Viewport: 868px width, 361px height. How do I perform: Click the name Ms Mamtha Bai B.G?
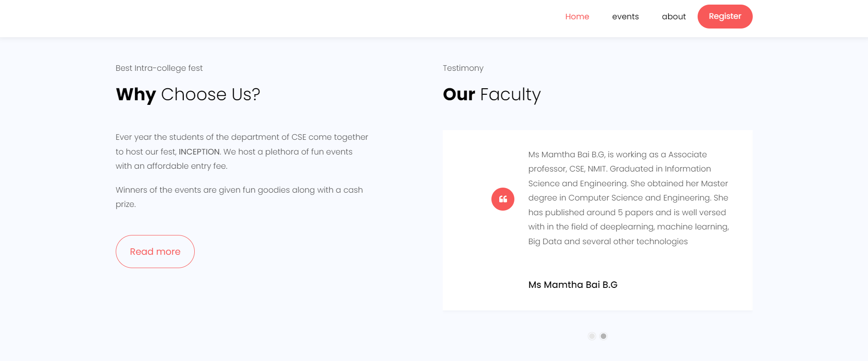pyautogui.click(x=573, y=285)
